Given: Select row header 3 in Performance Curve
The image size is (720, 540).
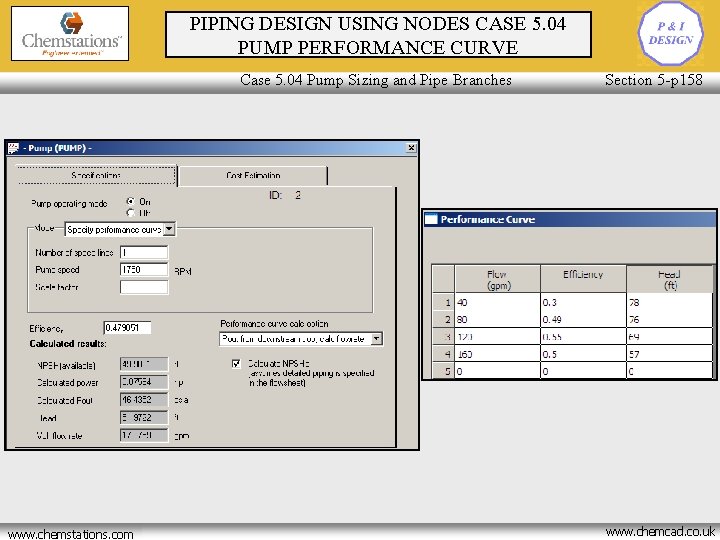Looking at the screenshot, I should tap(444, 337).
